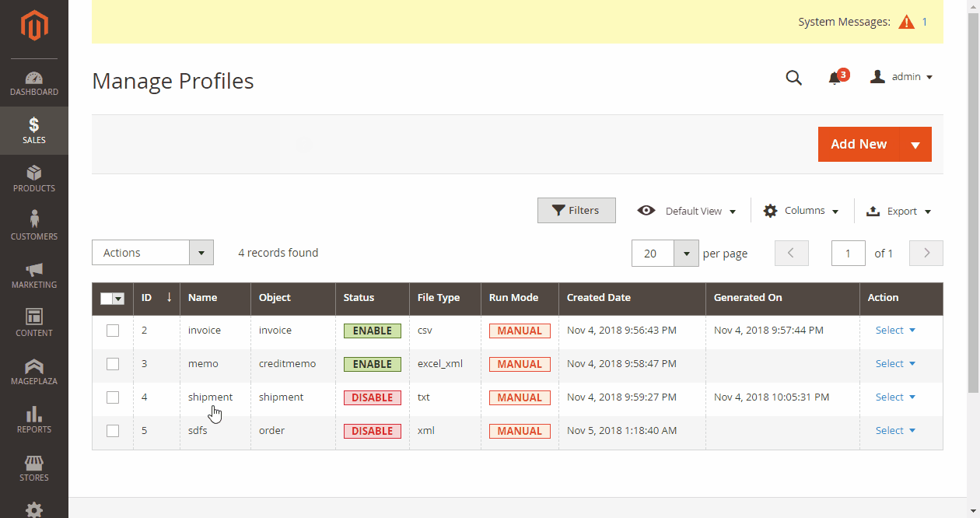Open the Marketing menu
This screenshot has height=518, width=980.
tap(34, 275)
